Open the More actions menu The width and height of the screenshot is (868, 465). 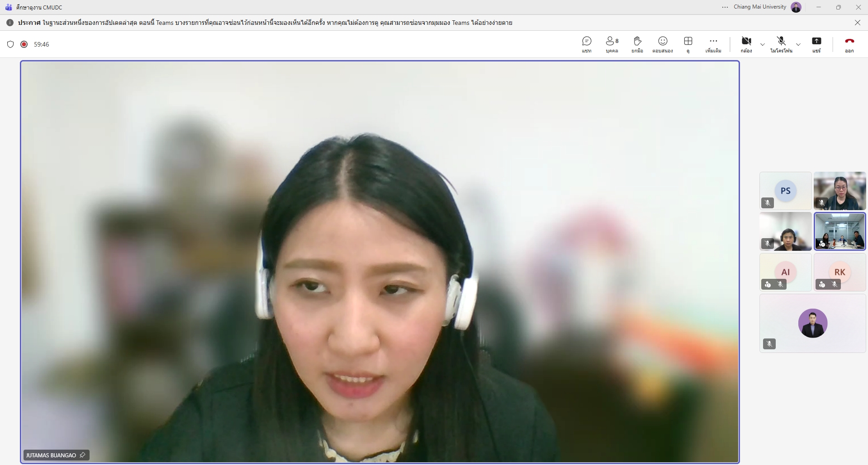[x=713, y=44]
